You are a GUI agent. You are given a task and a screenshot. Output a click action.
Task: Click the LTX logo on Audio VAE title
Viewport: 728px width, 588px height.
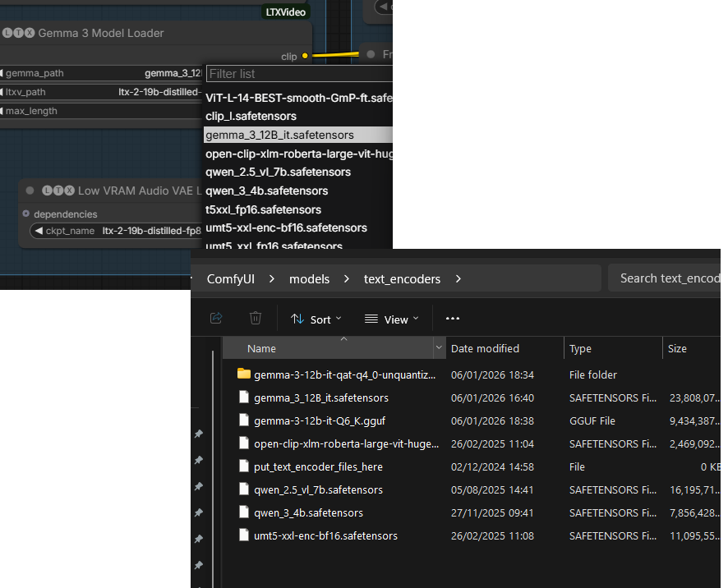58,191
